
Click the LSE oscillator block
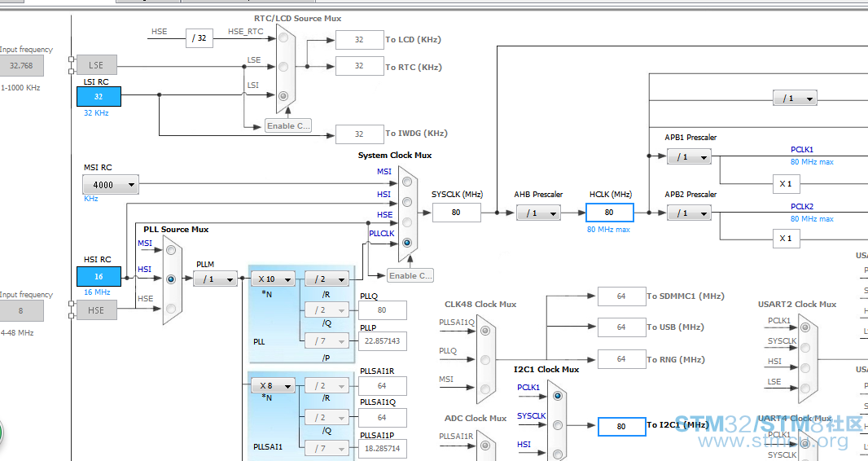(96, 64)
